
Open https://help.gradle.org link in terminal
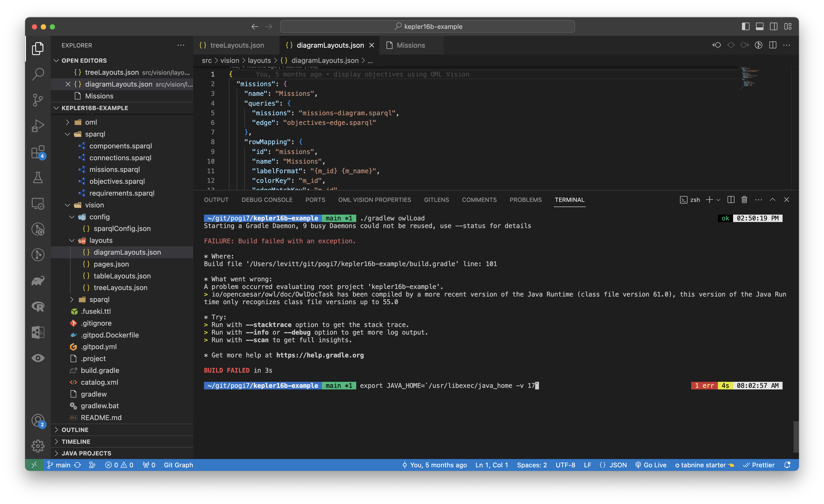click(320, 355)
